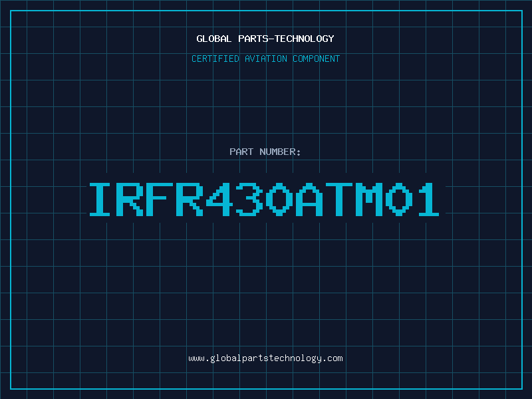Screen dimensions: 532x399
Task: Click the PART NUMBER: label
Action: coord(265,152)
